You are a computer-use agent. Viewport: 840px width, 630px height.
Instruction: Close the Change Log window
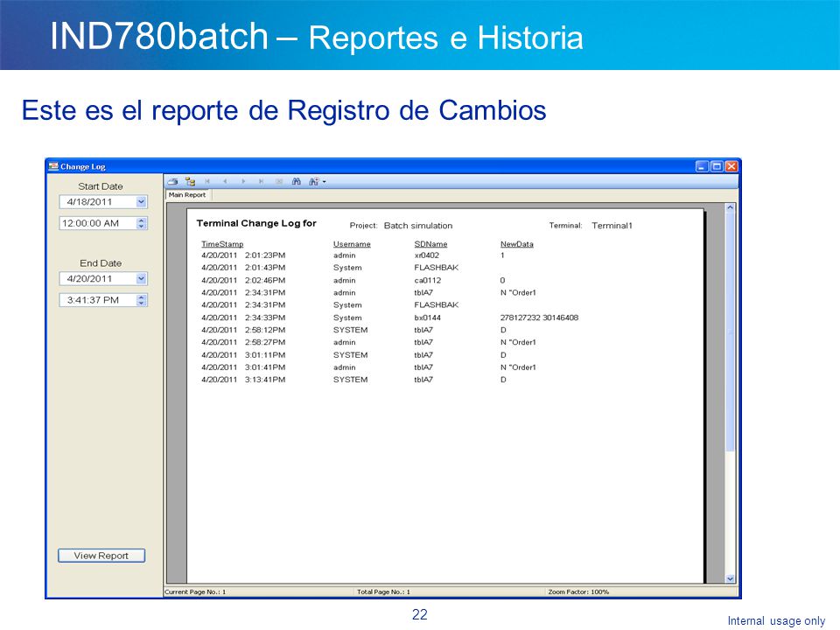click(731, 166)
